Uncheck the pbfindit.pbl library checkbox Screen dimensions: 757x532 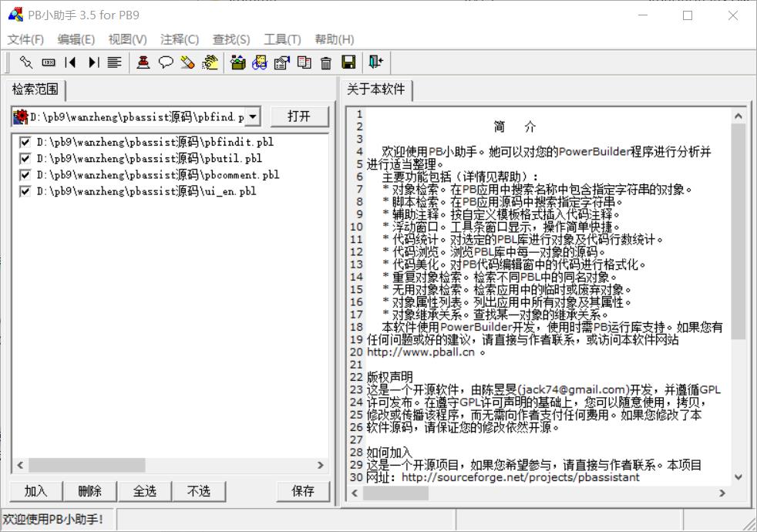[x=25, y=142]
